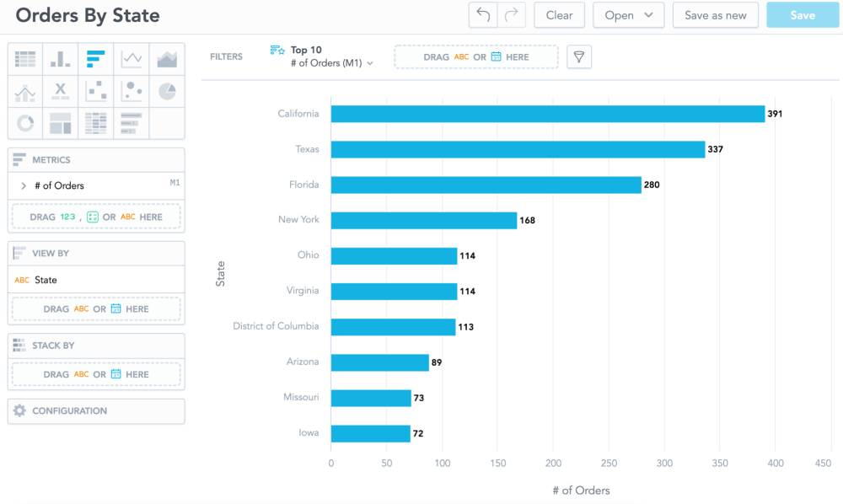Viewport: 843px width, 504px height.
Task: Pick the Pie chart visualization
Action: (x=167, y=91)
